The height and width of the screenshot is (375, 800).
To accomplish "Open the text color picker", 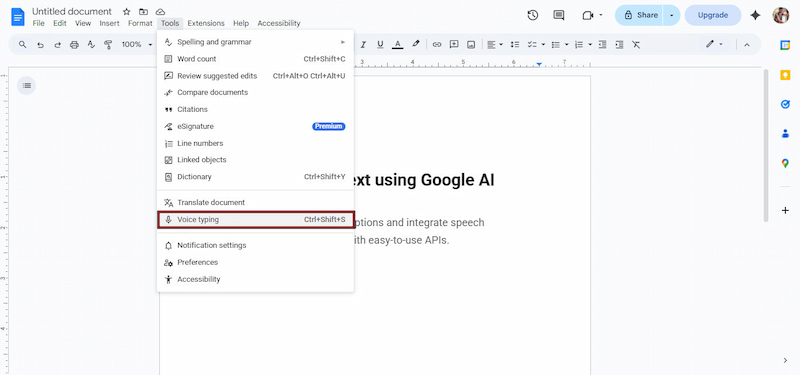I will (x=397, y=44).
